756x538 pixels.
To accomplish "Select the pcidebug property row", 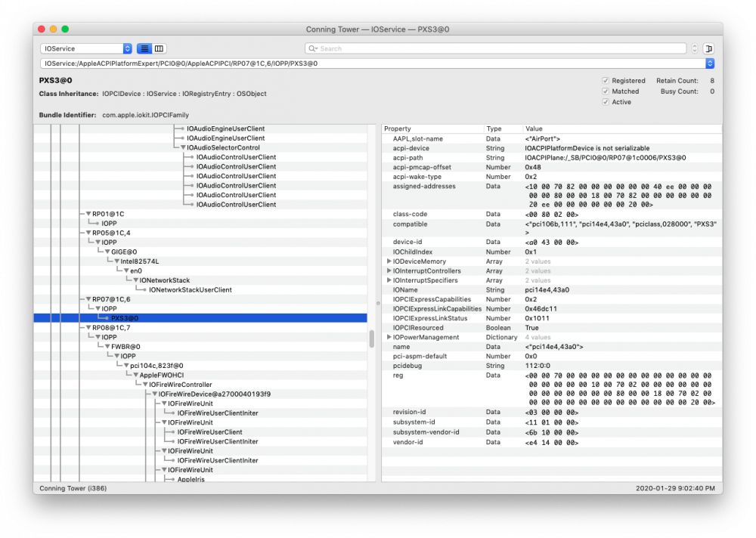I will [552, 366].
